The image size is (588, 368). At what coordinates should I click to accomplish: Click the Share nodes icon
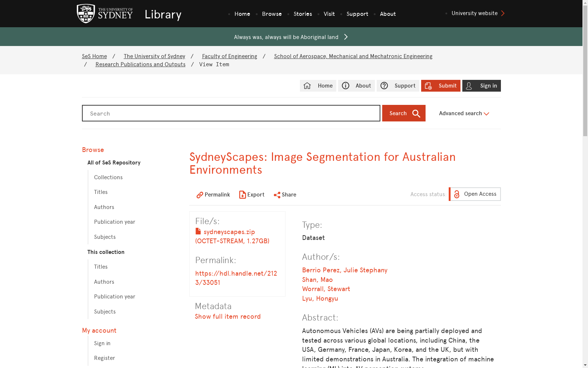click(x=277, y=195)
